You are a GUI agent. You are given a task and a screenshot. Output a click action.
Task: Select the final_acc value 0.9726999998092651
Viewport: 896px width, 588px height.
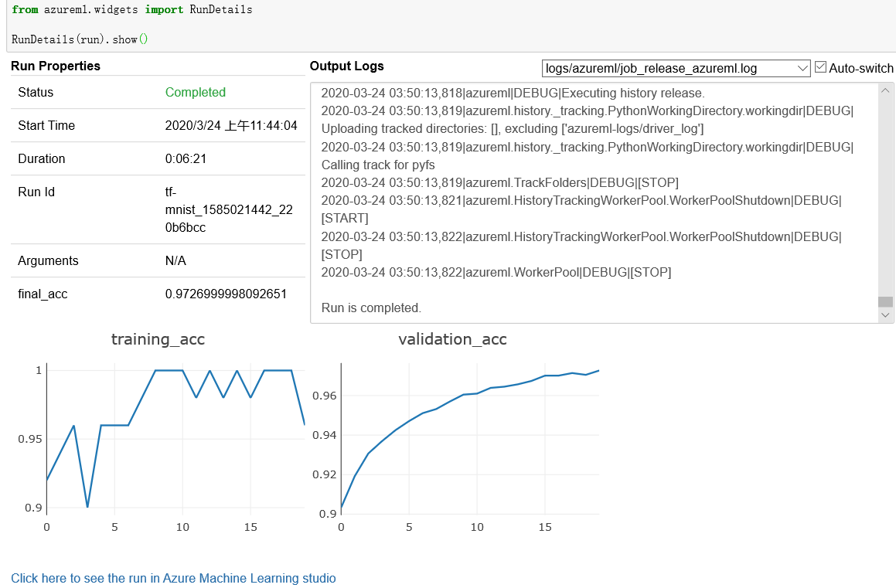pyautogui.click(x=226, y=294)
